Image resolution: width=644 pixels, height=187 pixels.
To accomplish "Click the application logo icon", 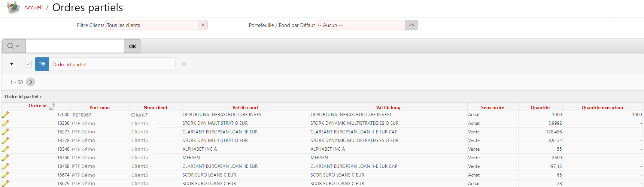I will 13,7.
